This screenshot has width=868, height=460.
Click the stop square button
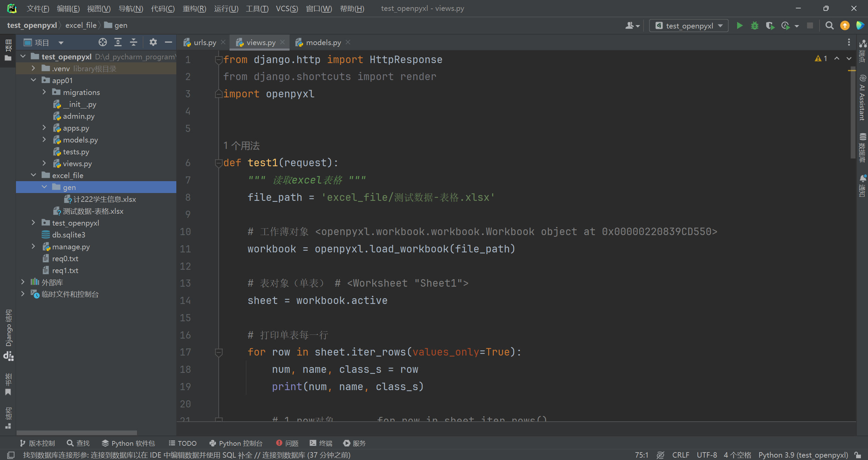(810, 26)
